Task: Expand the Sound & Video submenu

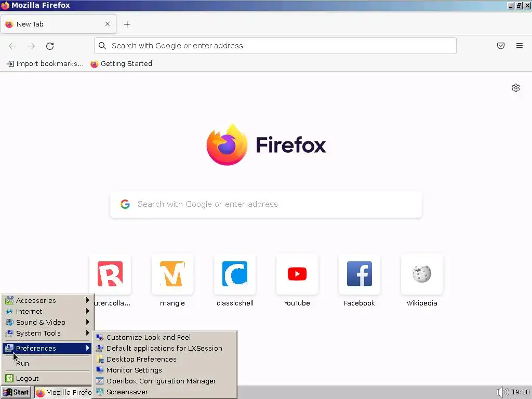Action: pos(47,322)
